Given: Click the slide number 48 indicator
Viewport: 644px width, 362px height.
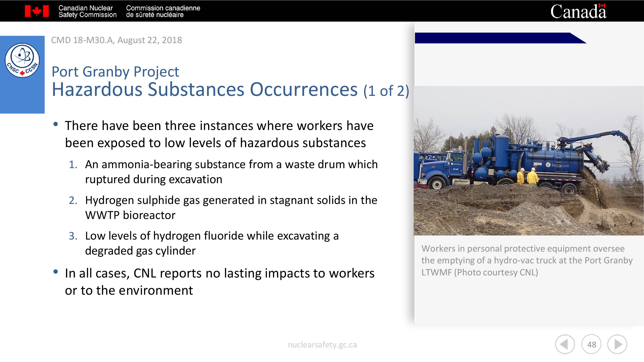Looking at the screenshot, I should coord(591,344).
